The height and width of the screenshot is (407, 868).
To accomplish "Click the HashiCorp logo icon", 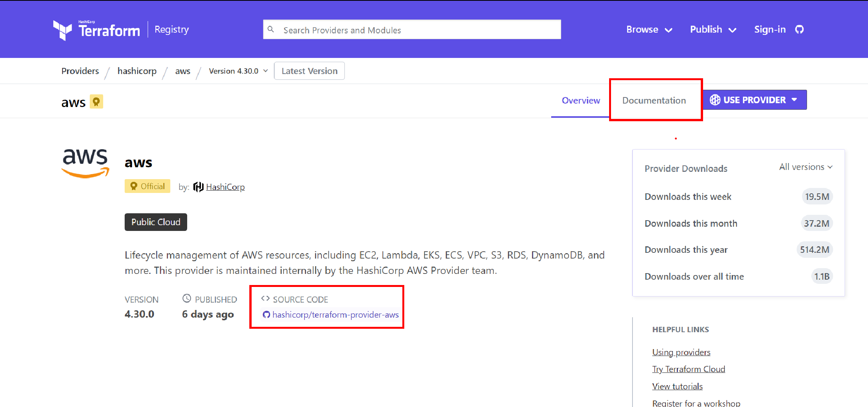I will click(198, 187).
